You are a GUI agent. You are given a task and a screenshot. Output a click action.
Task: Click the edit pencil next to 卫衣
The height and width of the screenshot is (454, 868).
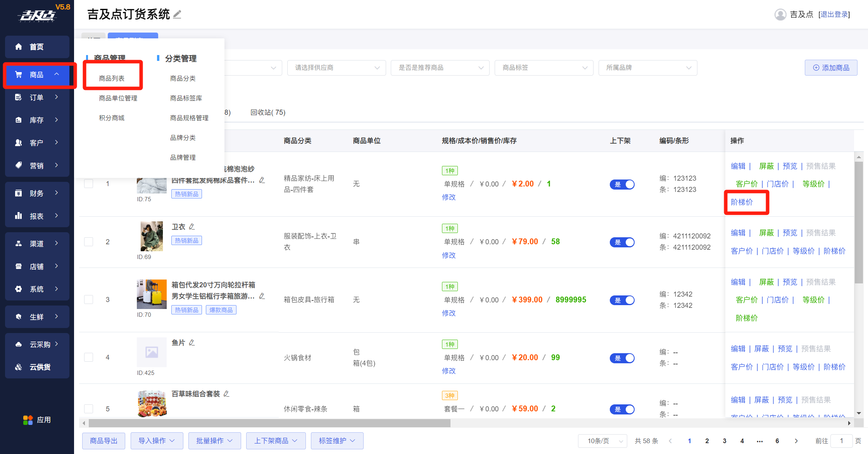(192, 227)
